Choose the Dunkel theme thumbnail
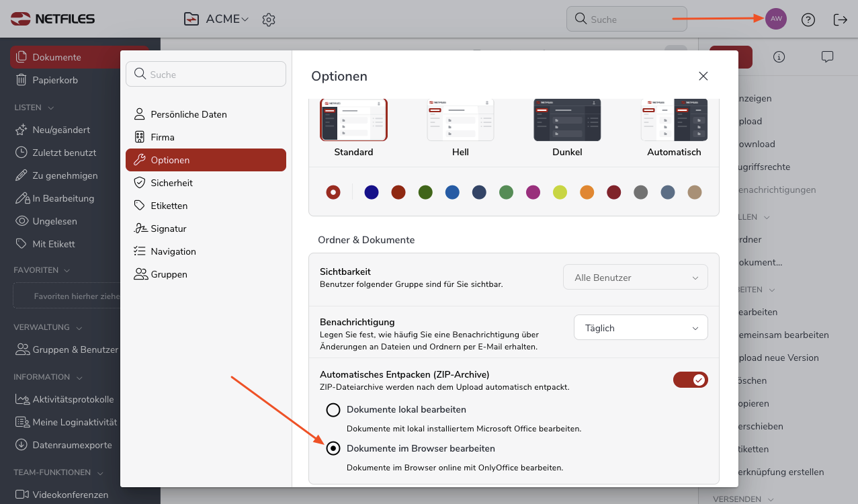Image resolution: width=858 pixels, height=504 pixels. coord(567,121)
